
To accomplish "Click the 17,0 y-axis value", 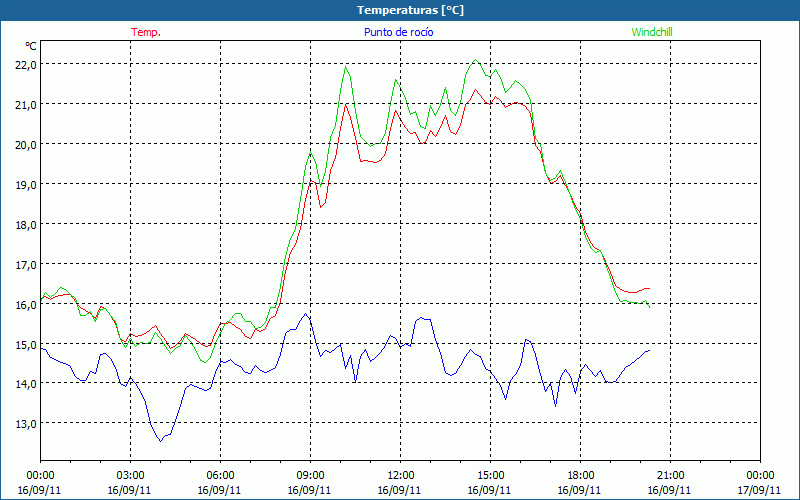I will tap(26, 264).
